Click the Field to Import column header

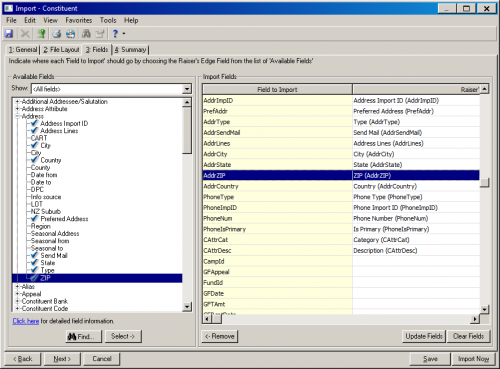point(277,89)
